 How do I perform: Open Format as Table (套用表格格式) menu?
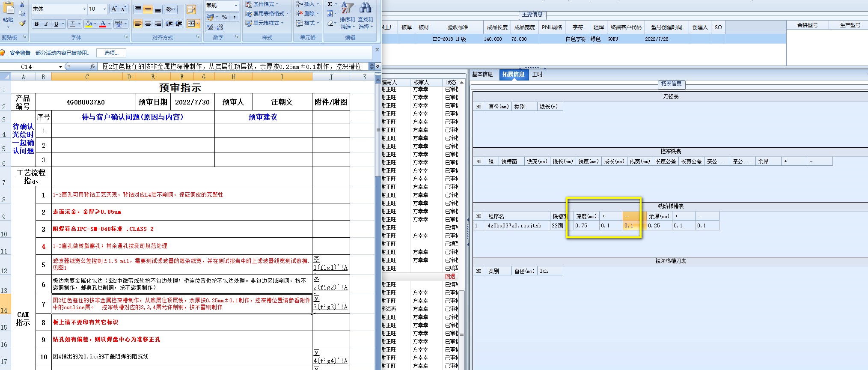tap(267, 14)
